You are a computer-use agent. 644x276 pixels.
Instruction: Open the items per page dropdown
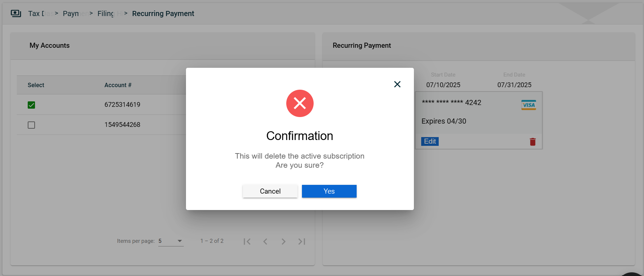click(171, 241)
